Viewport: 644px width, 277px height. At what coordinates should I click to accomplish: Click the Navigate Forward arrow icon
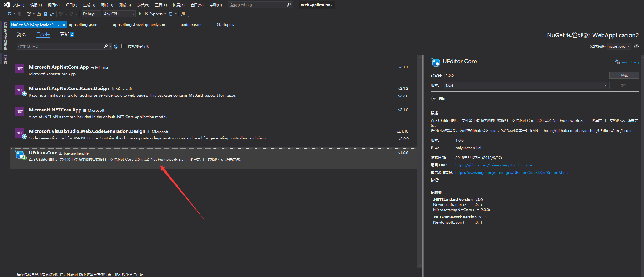pos(20,14)
